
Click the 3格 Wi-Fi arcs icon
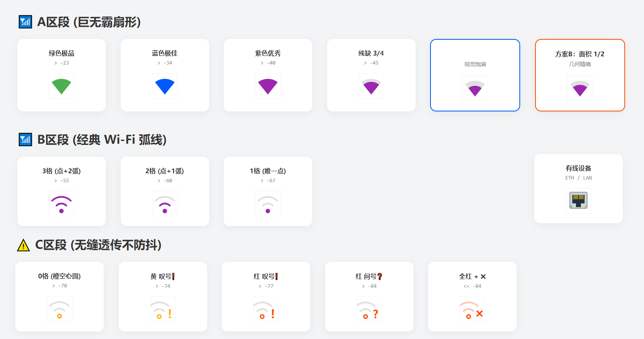click(x=61, y=204)
